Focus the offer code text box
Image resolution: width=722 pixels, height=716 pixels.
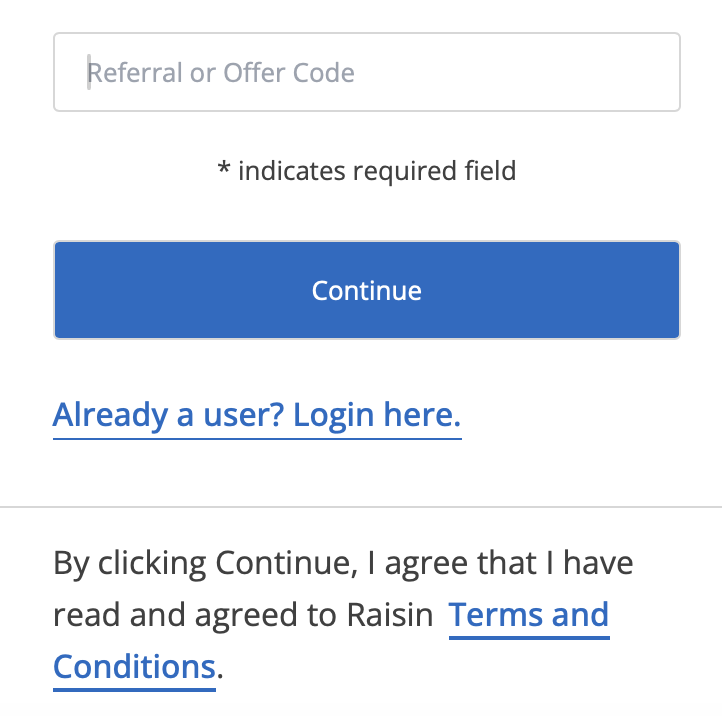(366, 72)
